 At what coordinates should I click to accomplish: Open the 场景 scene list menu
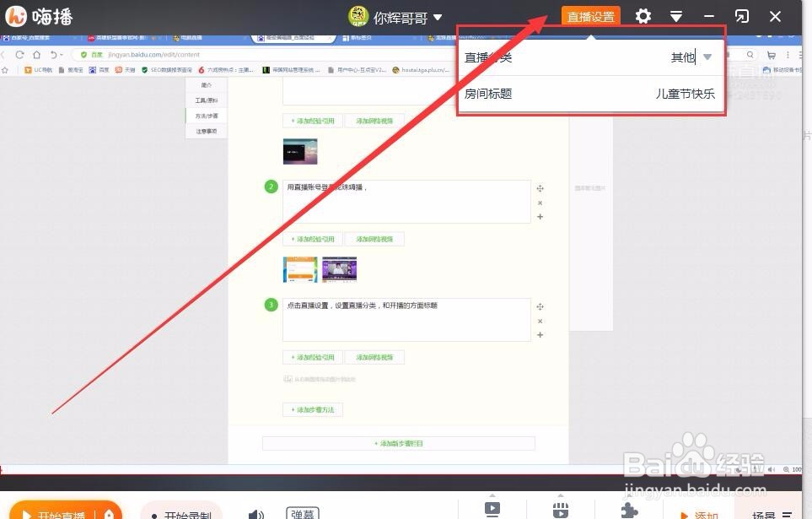click(772, 514)
